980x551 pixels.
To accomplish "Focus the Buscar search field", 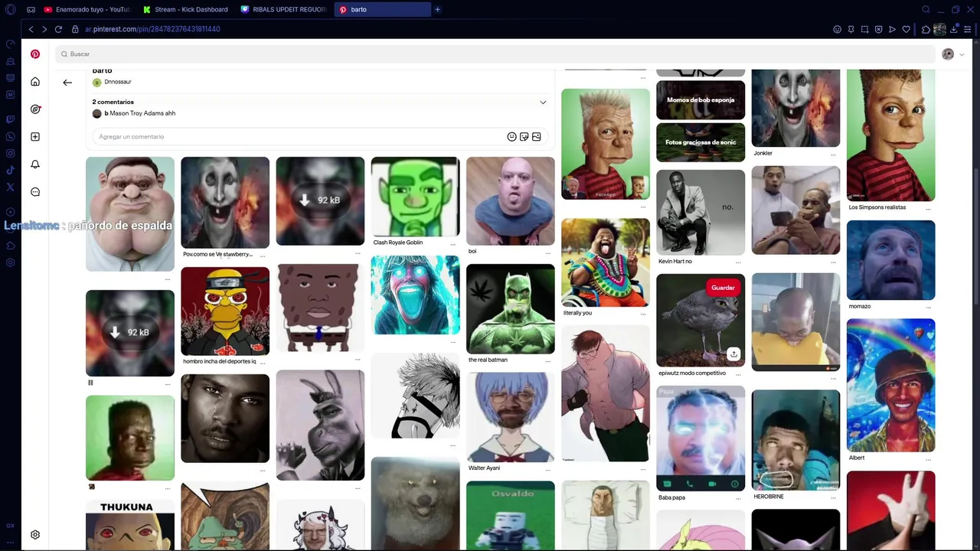I will [495, 54].
